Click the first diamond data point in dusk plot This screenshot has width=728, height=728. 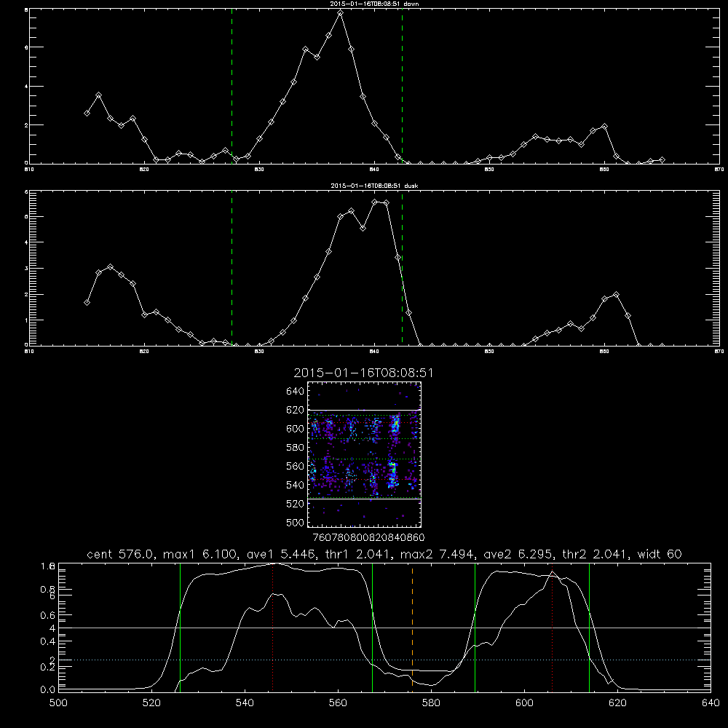click(x=87, y=303)
